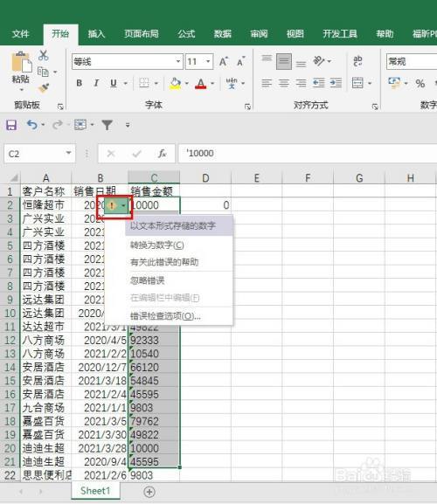The height and width of the screenshot is (504, 437).
Task: Decrease indent in the alignment group
Action: tap(319, 83)
